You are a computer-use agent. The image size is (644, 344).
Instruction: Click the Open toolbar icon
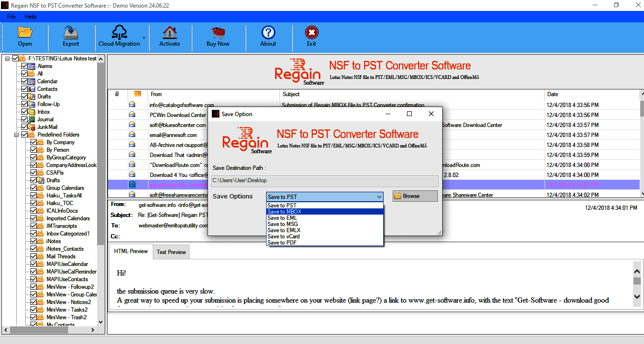(25, 32)
